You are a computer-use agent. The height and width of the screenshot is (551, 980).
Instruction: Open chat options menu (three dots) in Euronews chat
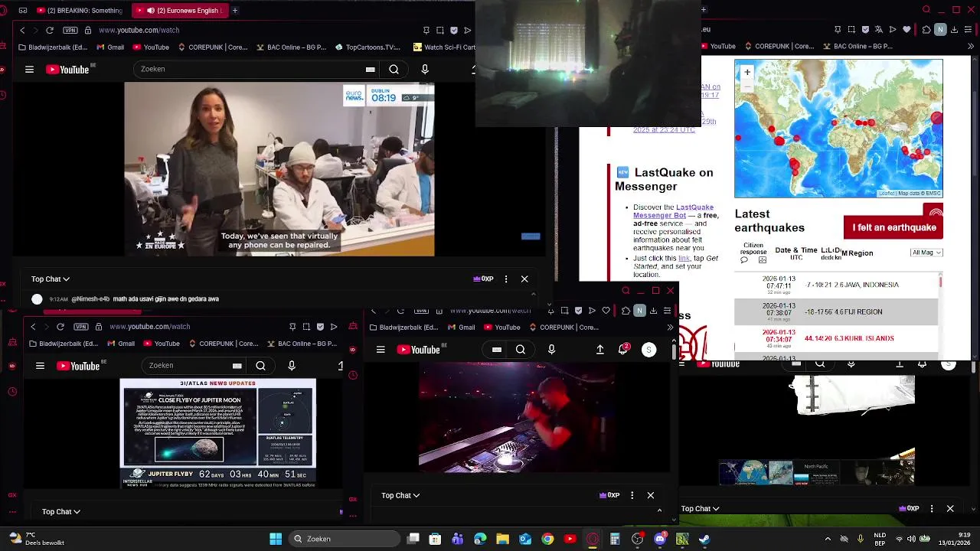(x=506, y=279)
